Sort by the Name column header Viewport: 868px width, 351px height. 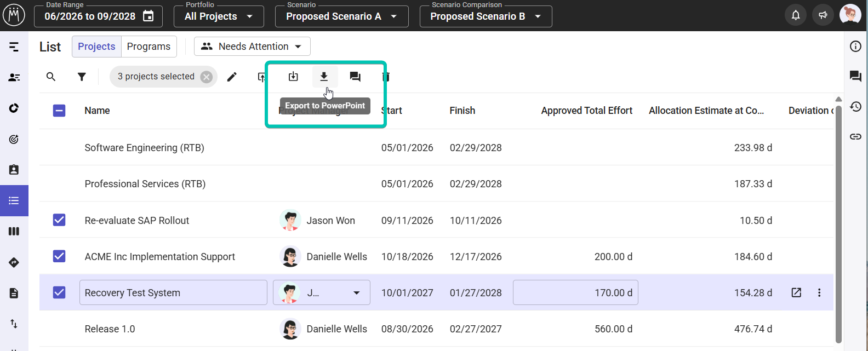(97, 111)
